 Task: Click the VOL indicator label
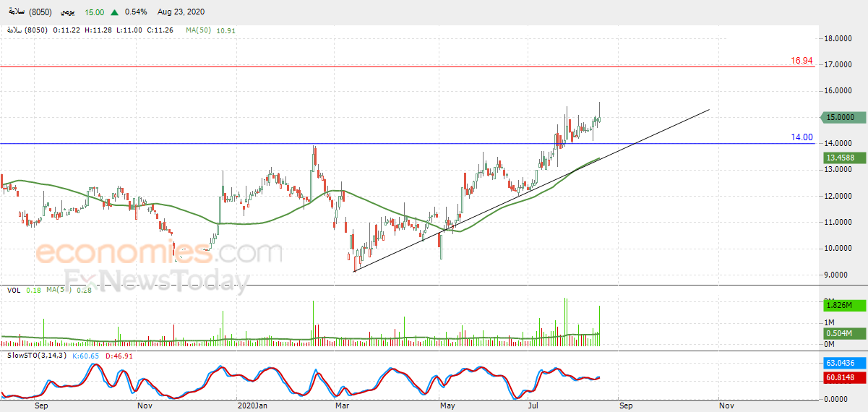coord(14,290)
